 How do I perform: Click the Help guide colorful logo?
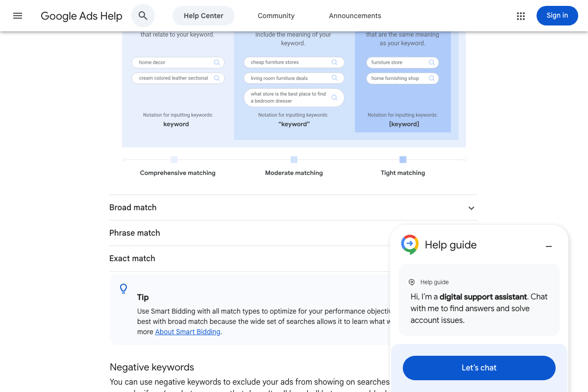pos(410,245)
